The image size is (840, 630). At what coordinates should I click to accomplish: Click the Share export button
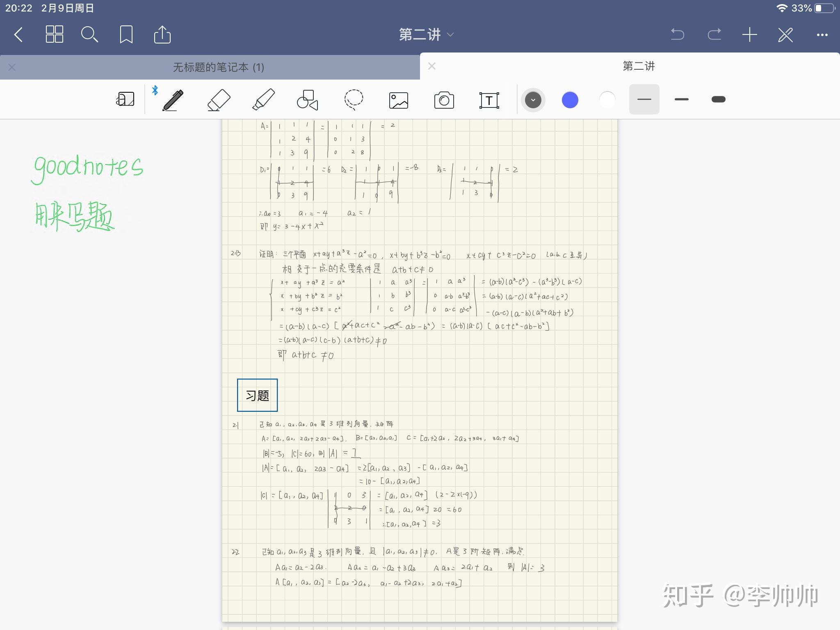coord(162,35)
